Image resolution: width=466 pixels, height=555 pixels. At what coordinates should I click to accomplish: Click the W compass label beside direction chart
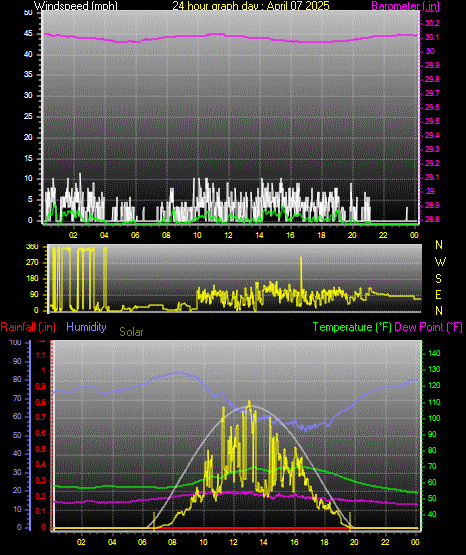[440, 262]
